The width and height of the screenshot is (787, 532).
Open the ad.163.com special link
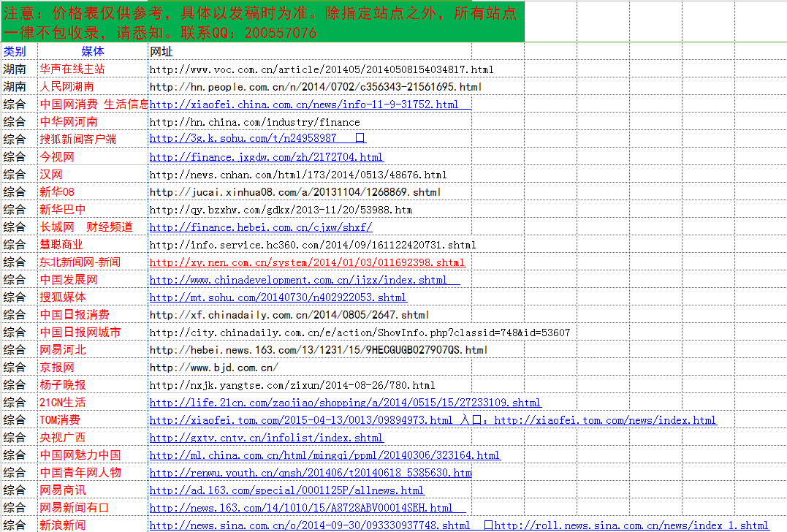286,490
